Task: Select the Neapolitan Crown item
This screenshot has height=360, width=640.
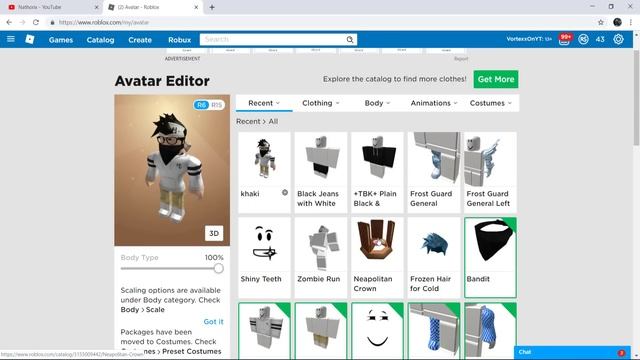Action: click(x=377, y=258)
